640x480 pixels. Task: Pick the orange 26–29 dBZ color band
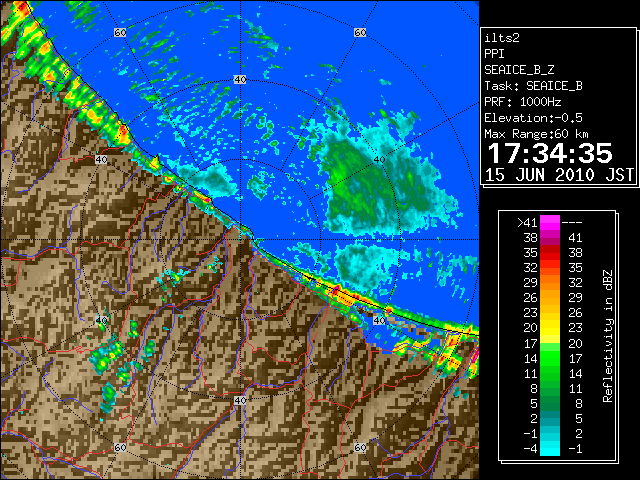click(550, 298)
